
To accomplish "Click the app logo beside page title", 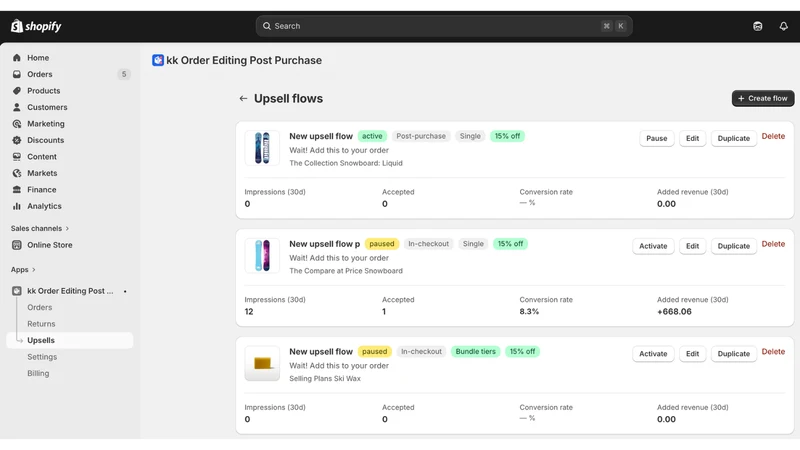I will tap(158, 60).
